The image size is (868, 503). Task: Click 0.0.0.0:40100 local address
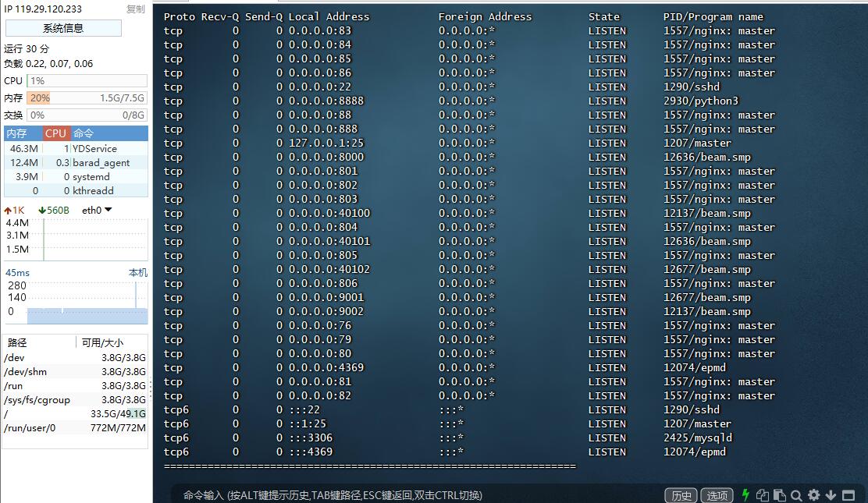click(x=329, y=213)
